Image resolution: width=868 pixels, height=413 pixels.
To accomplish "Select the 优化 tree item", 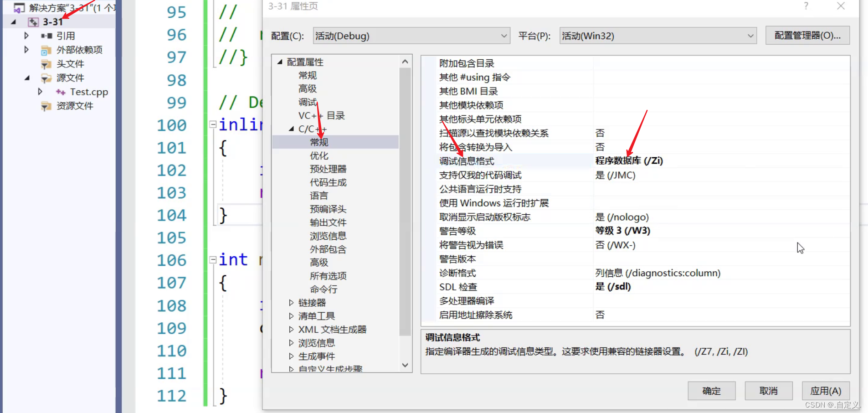I will click(x=319, y=155).
